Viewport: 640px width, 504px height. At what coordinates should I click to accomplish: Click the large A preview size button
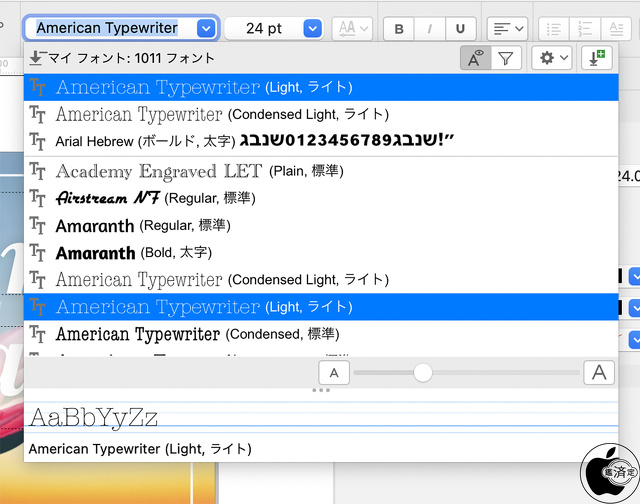click(599, 373)
